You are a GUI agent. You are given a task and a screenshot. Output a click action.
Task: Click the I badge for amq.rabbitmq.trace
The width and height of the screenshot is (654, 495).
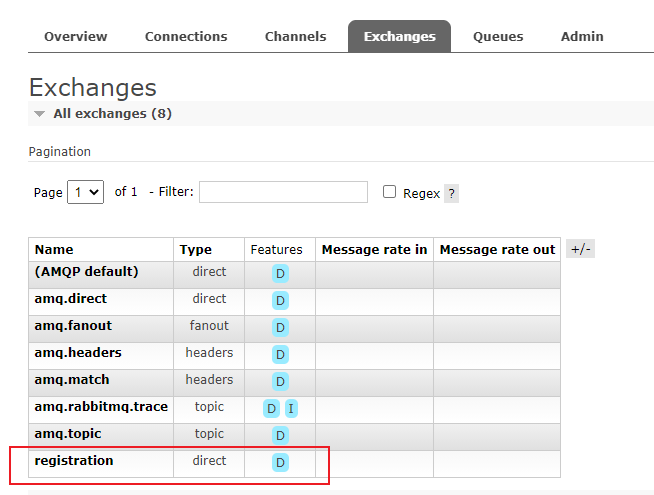point(291,408)
